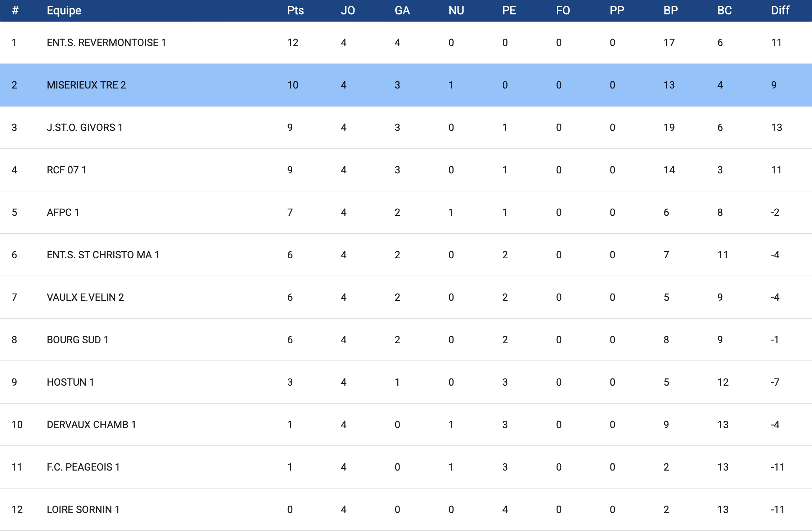
Task: Select ENT.S. ST CHRISTO MA 1
Action: coord(103,255)
